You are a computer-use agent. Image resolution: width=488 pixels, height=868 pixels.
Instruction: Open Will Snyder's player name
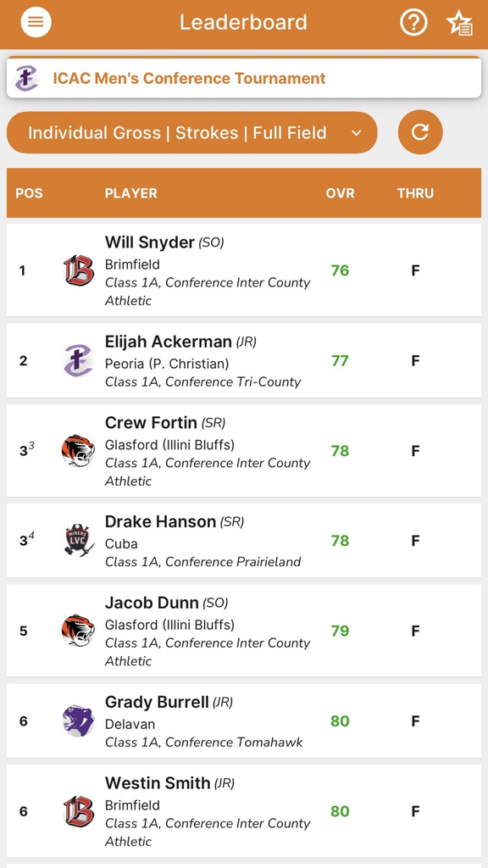pos(149,242)
